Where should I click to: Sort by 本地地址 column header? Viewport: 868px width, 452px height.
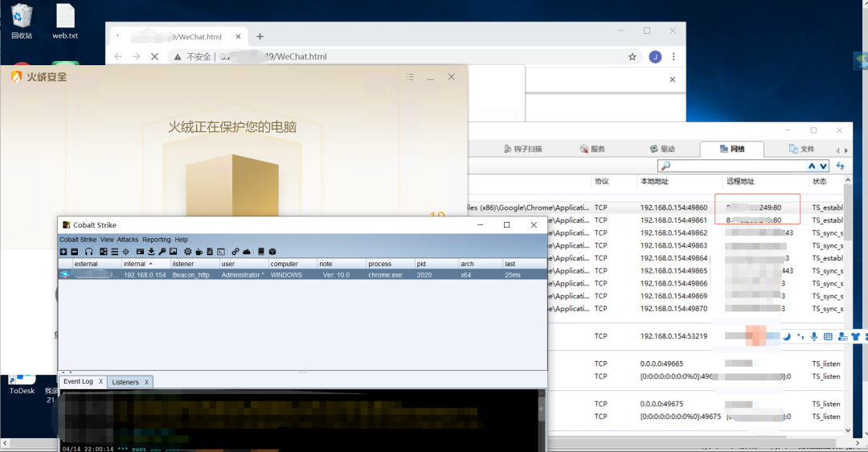654,181
